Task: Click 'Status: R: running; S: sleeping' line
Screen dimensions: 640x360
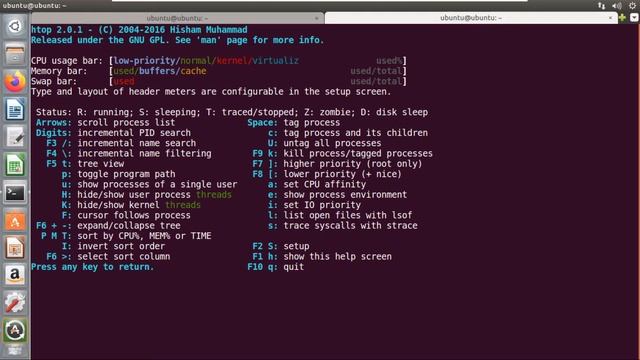Action: pos(232,112)
